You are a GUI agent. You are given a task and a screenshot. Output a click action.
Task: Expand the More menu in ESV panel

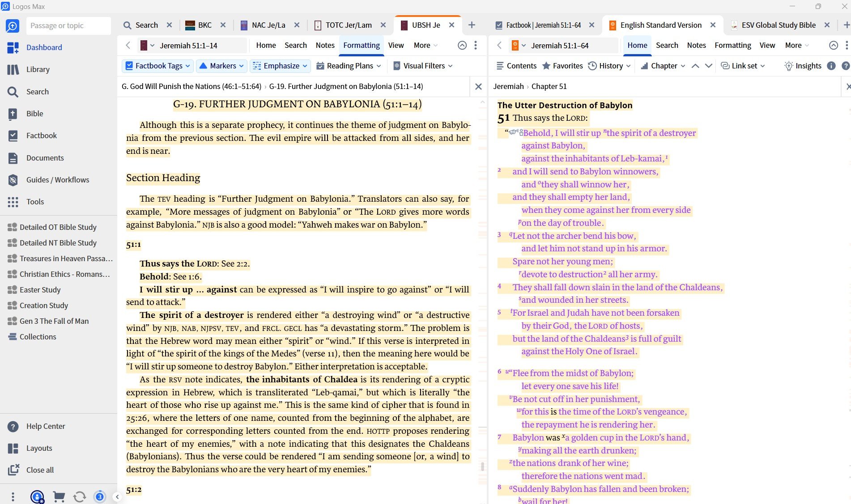(797, 45)
